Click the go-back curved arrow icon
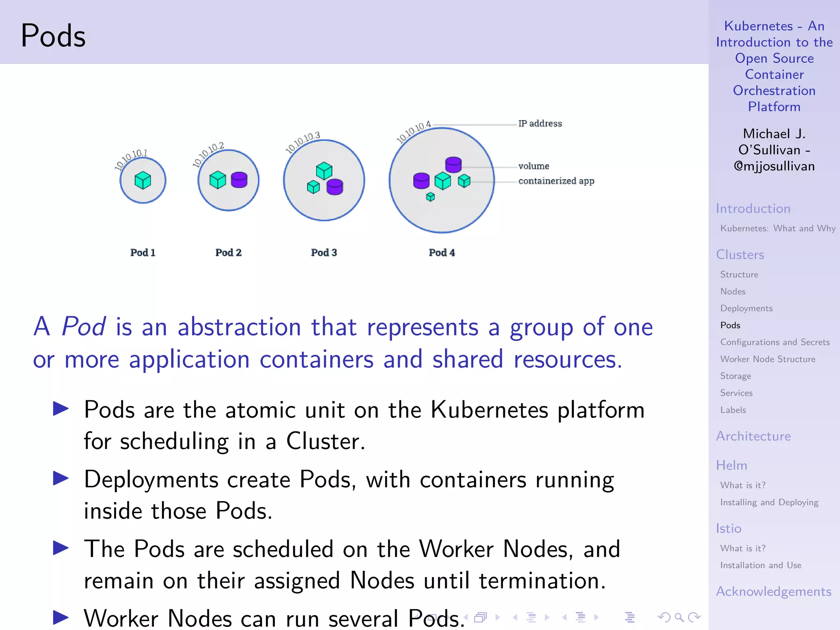Image resolution: width=840 pixels, height=630 pixels. pos(664,617)
